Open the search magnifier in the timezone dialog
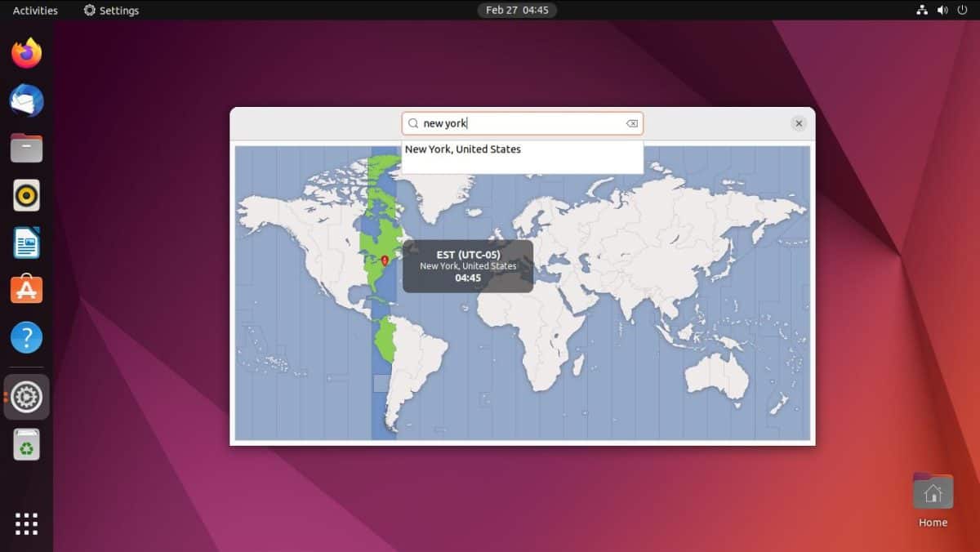Viewport: 980px width, 552px height. coord(414,122)
